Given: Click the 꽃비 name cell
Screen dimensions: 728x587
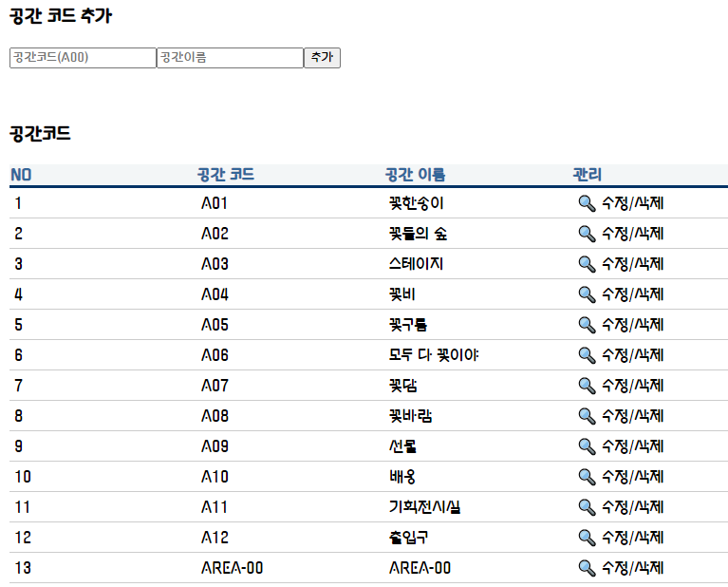Looking at the screenshot, I should click(x=402, y=294).
